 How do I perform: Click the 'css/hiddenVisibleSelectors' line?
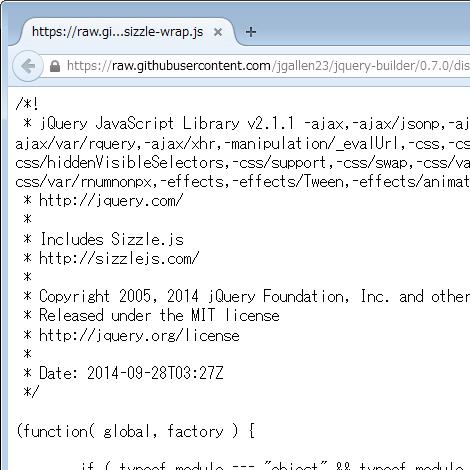243,162
